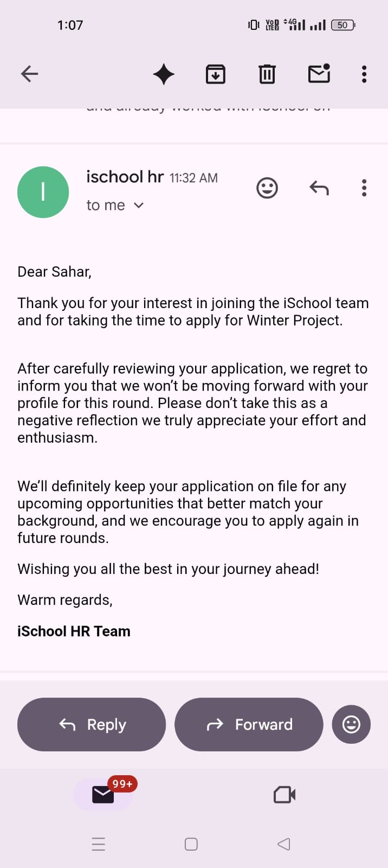Tap the ischool hr sender avatar
Image resolution: width=388 pixels, height=868 pixels.
click(43, 192)
